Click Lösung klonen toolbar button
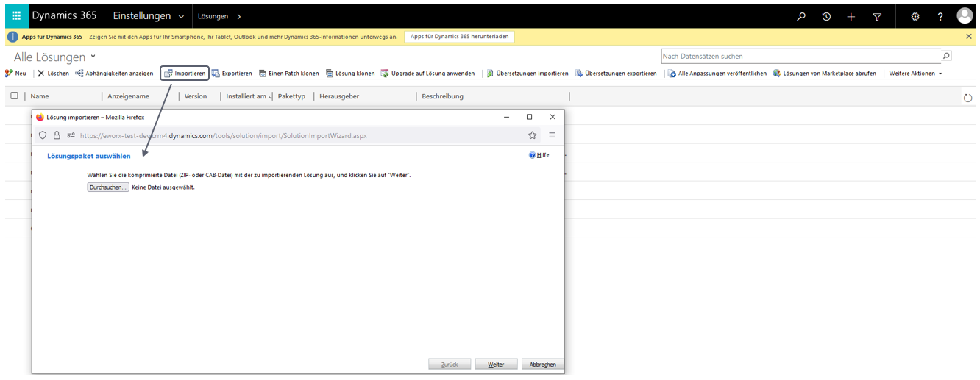Screen dimensions: 980x380 coord(350,74)
